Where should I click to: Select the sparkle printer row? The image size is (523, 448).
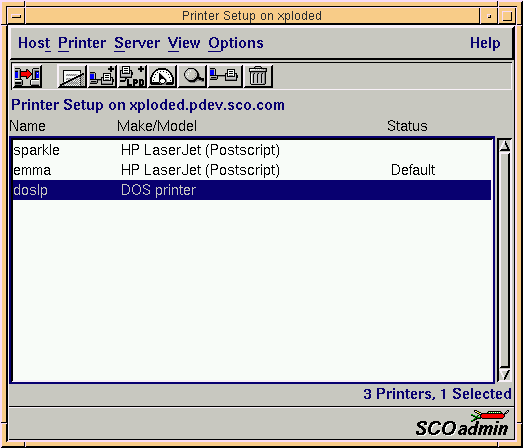pyautogui.click(x=252, y=150)
